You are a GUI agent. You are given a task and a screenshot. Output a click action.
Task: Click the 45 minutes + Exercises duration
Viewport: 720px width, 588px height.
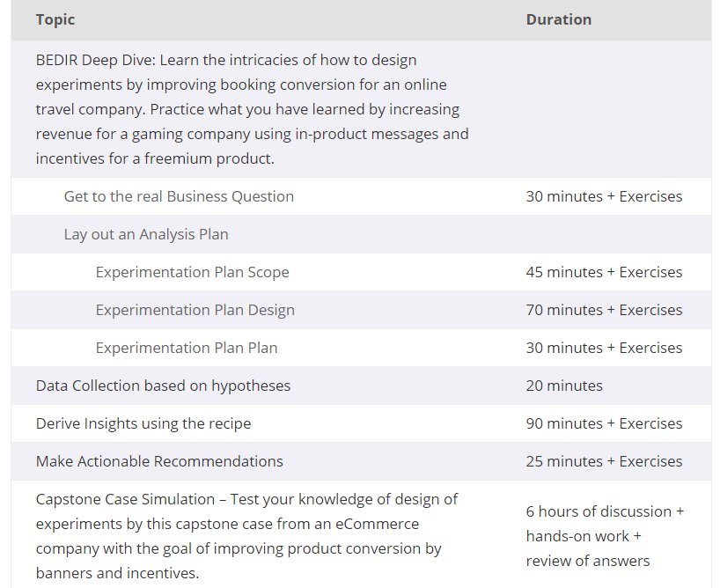[x=605, y=272]
